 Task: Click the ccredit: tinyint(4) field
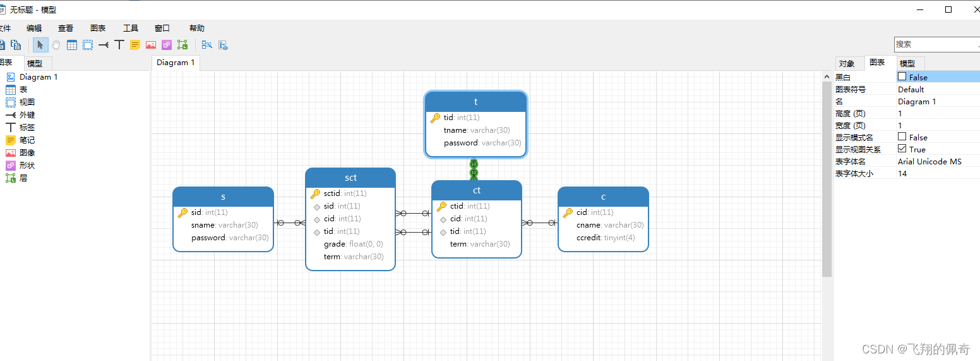click(606, 238)
